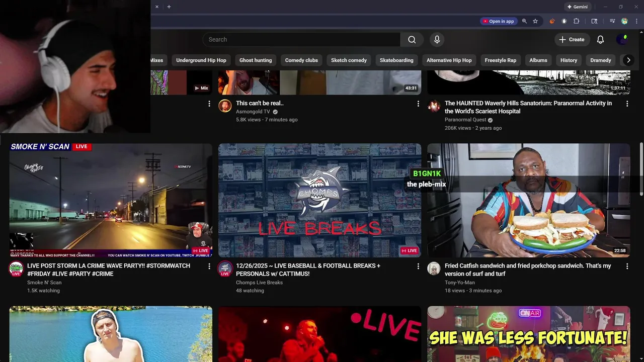Open a new browser tab with plus
Image resolution: width=644 pixels, height=362 pixels.
[169, 7]
